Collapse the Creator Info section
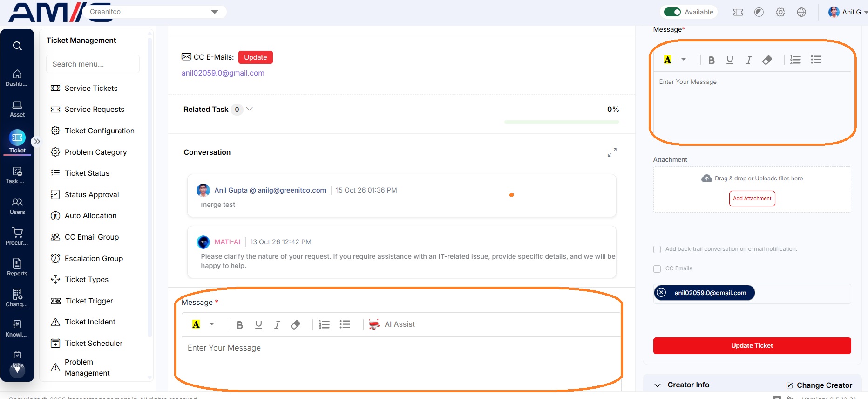Viewport: 868px width, 399px height. 658,385
